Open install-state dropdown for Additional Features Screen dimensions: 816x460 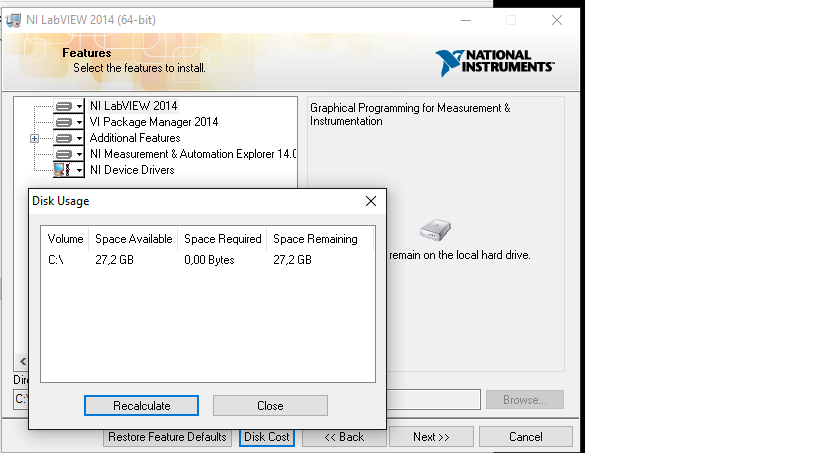[69, 138]
